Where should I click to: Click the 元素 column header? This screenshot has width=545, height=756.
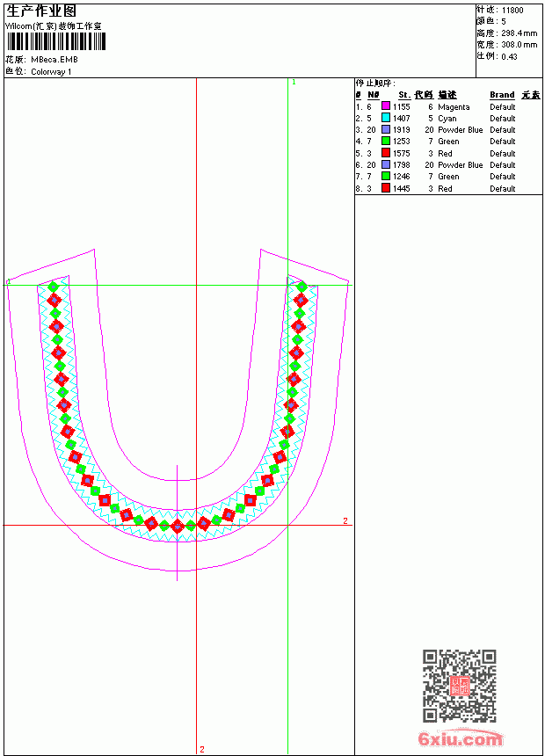click(x=531, y=95)
